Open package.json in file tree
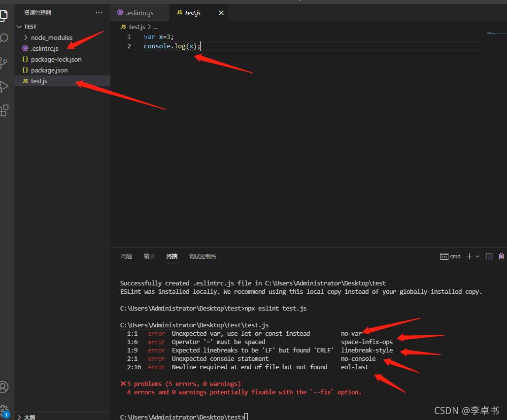This screenshot has width=507, height=420. coord(62,70)
